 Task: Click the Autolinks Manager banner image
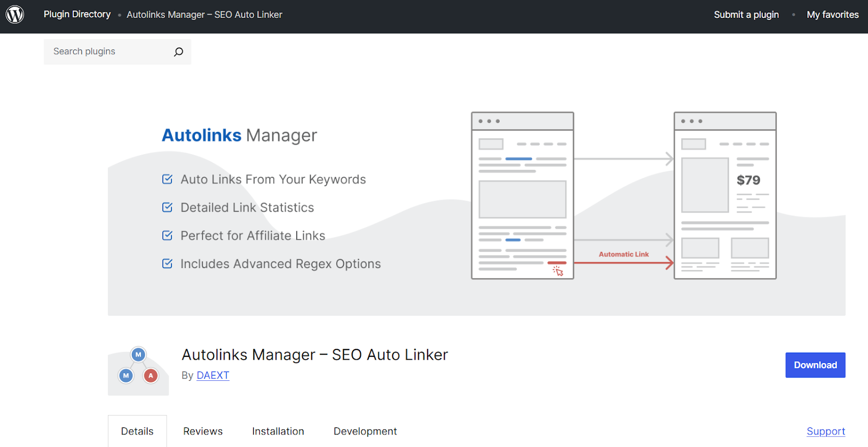[x=476, y=207]
